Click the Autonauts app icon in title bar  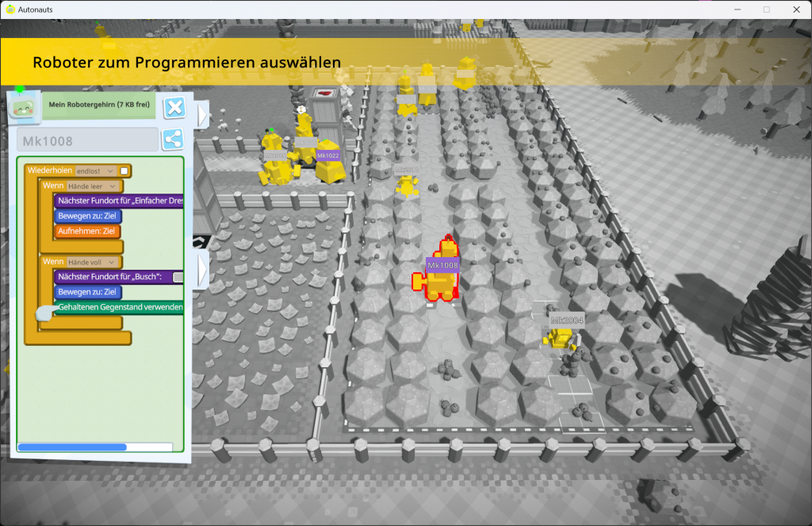[x=10, y=9]
